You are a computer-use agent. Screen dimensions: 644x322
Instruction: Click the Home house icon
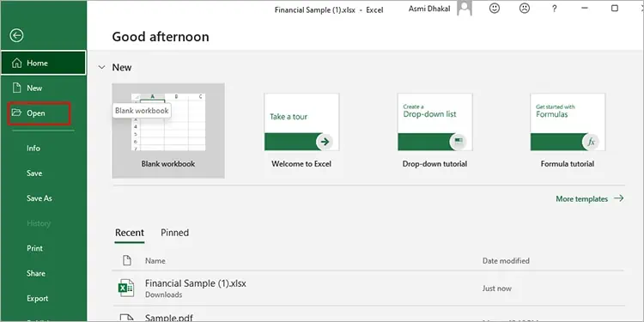[x=17, y=63]
